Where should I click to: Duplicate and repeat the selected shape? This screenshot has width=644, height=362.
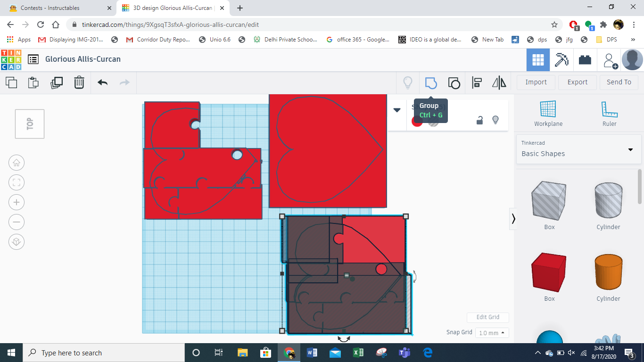click(x=56, y=82)
